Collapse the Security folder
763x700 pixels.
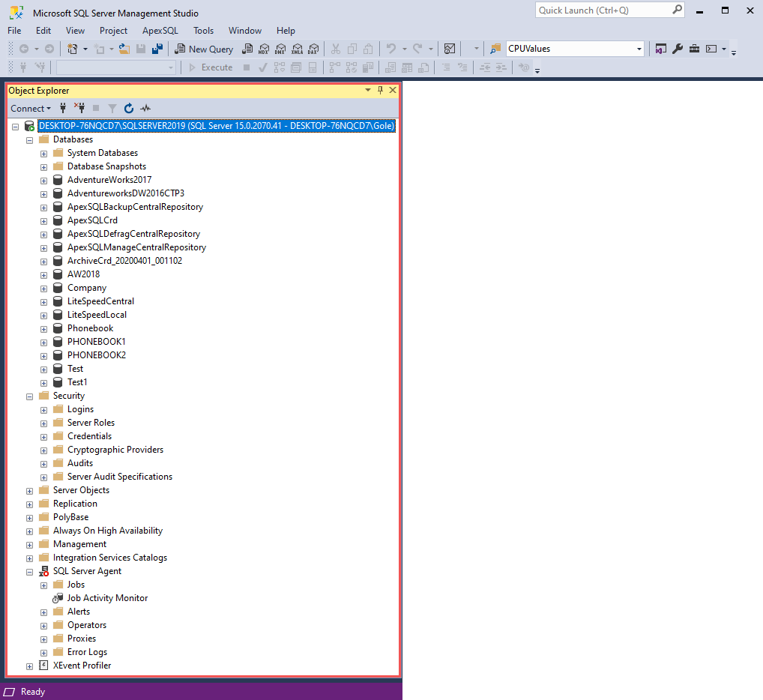click(x=30, y=396)
